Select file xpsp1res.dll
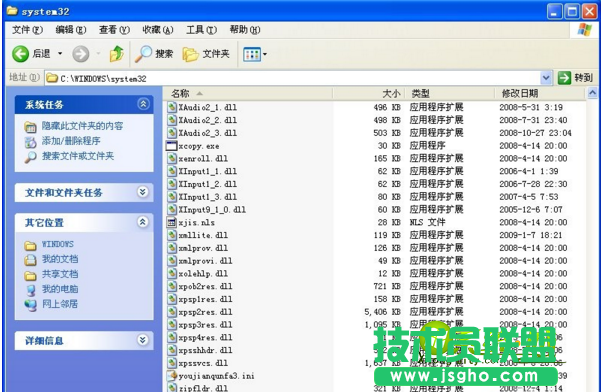The width and height of the screenshot is (601, 392). point(205,299)
